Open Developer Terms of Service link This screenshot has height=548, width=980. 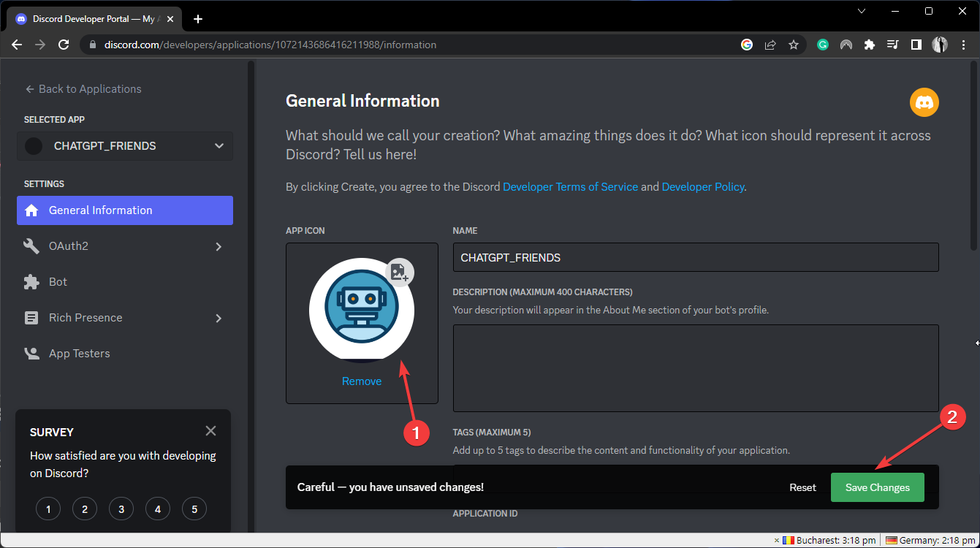(x=571, y=187)
